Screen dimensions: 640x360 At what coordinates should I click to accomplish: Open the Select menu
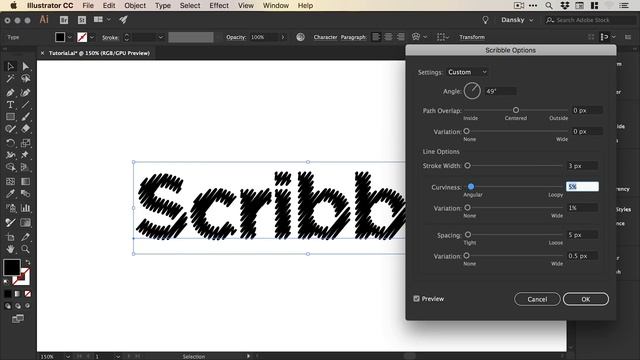point(190,6)
